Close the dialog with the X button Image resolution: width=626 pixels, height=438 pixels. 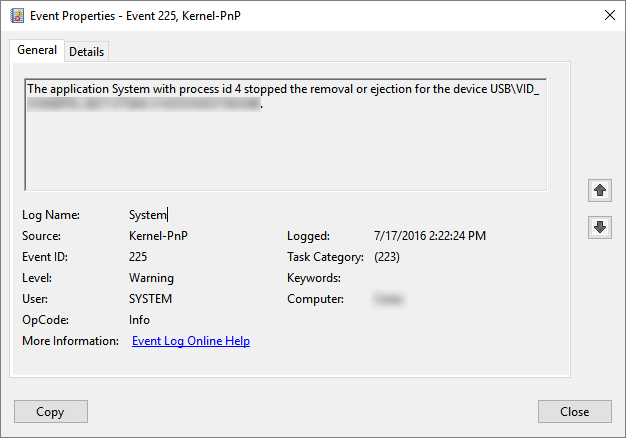(x=609, y=15)
